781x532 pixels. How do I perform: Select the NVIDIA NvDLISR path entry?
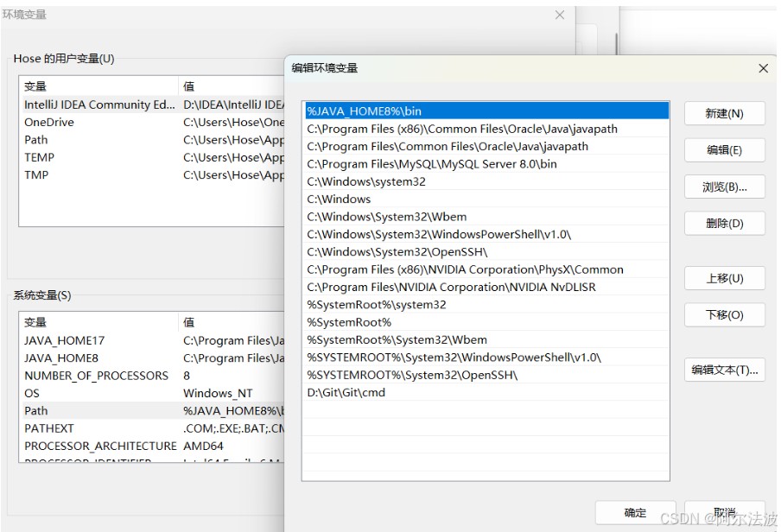tap(451, 287)
